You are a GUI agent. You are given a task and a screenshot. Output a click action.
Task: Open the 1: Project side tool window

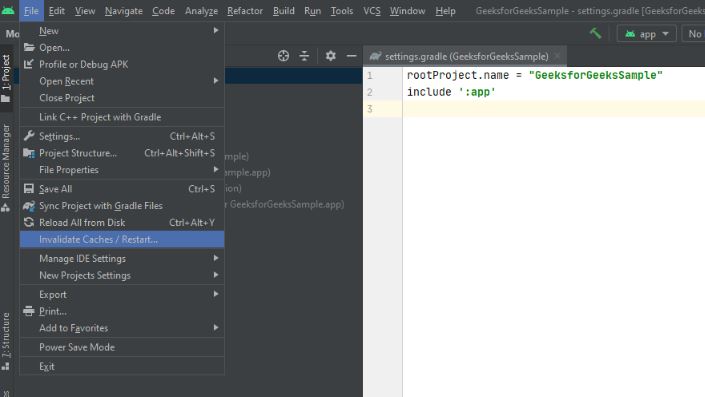click(6, 79)
